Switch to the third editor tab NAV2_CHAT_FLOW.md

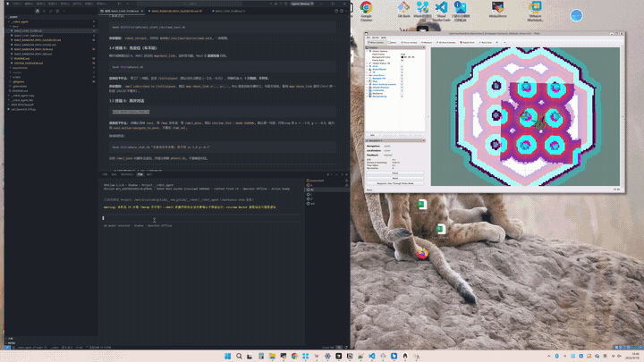point(229,11)
